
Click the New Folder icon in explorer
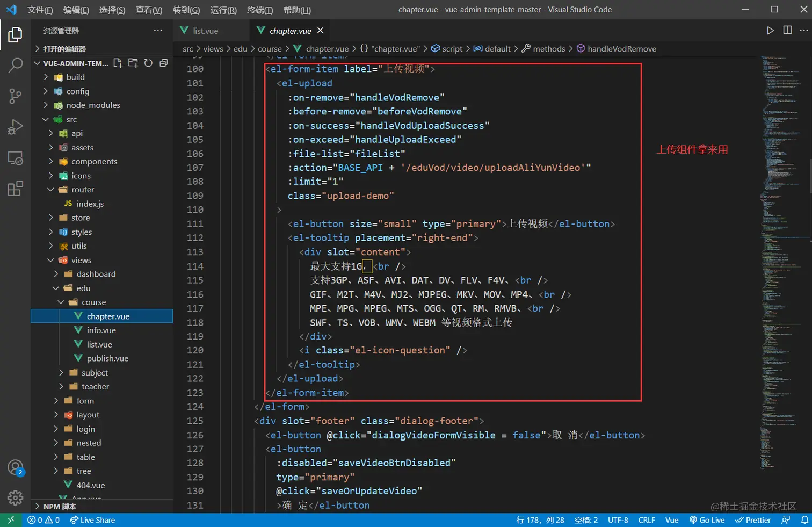coord(133,63)
